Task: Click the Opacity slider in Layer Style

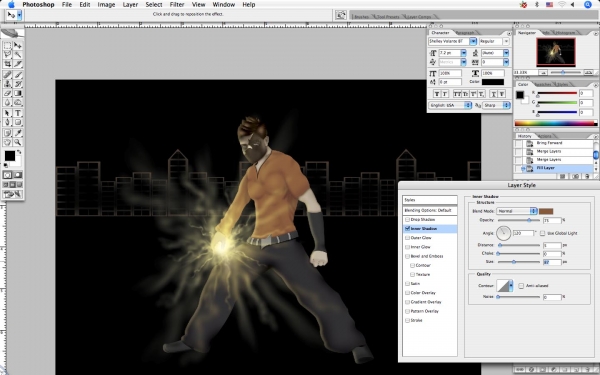Action: [518, 220]
